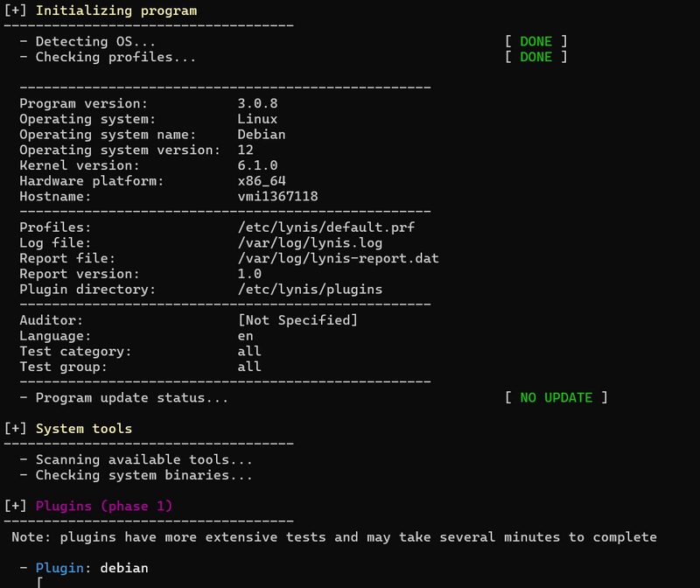Click the DONE status beside Checking profiles
The image size is (700, 588).
coord(535,57)
